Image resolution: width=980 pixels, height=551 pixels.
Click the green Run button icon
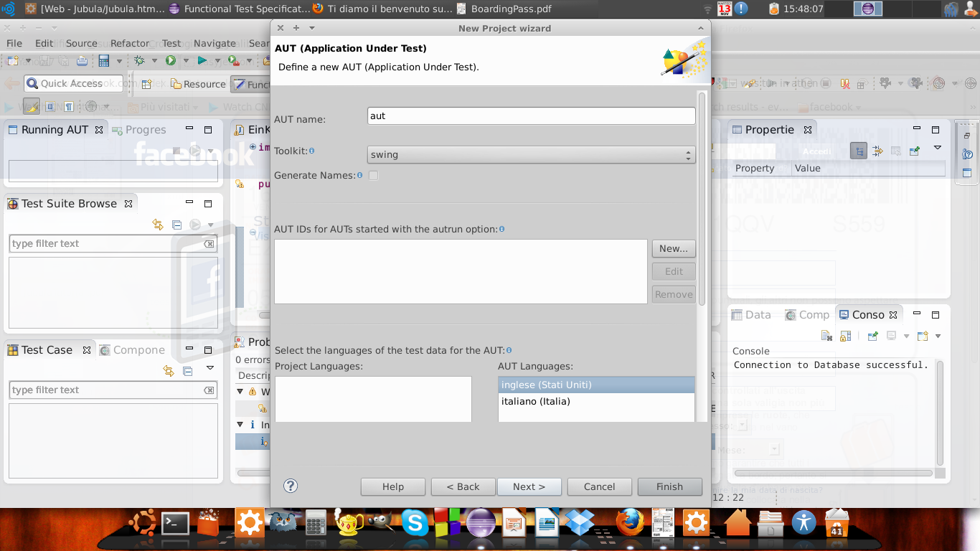coord(171,61)
